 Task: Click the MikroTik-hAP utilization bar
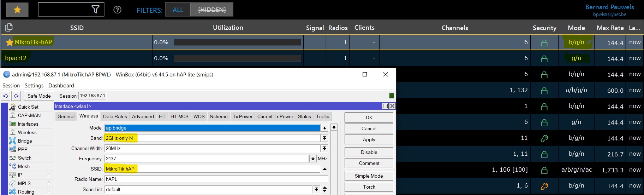(x=237, y=42)
